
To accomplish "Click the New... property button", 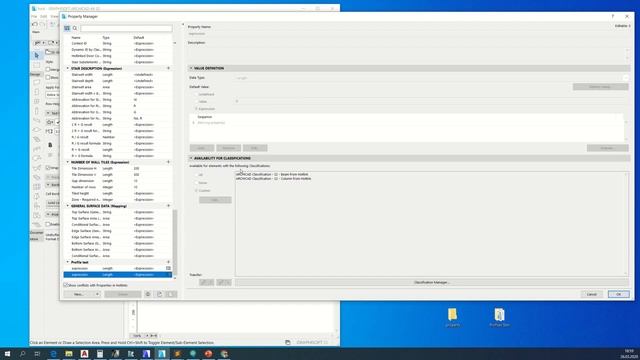I will click(x=79, y=294).
